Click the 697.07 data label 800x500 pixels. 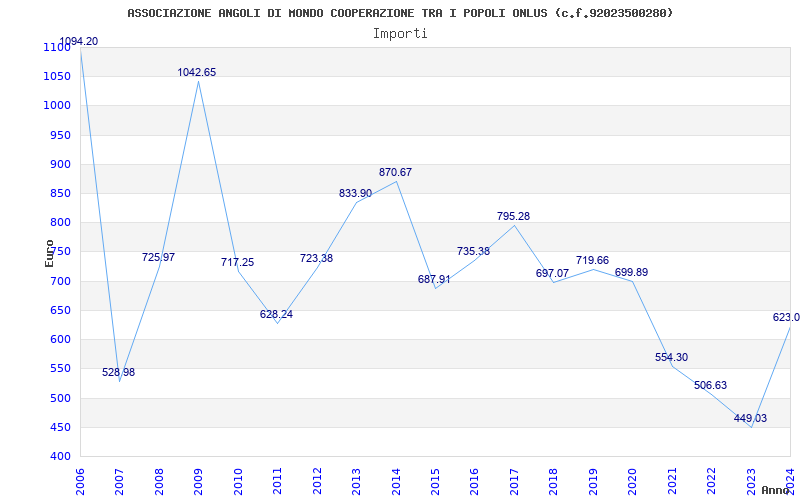[552, 273]
